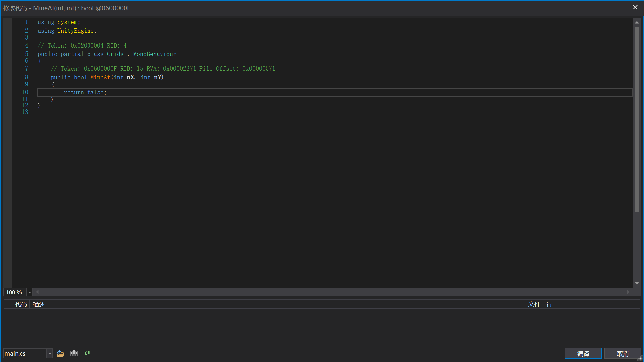Click the 行 column header

tap(549, 304)
